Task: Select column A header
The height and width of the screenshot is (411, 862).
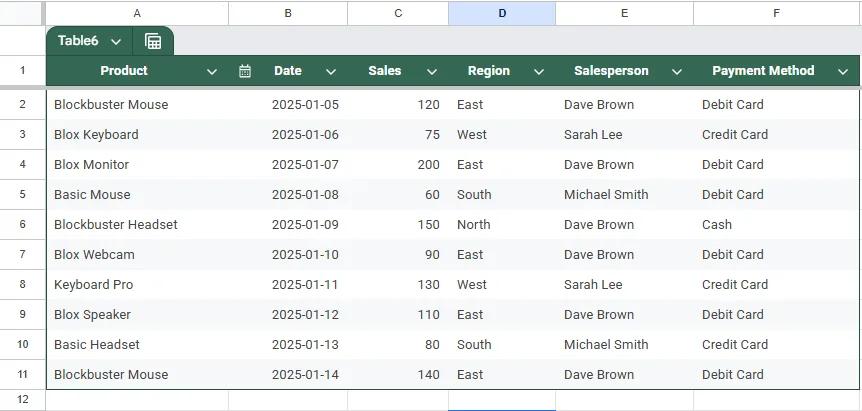Action: pos(137,13)
